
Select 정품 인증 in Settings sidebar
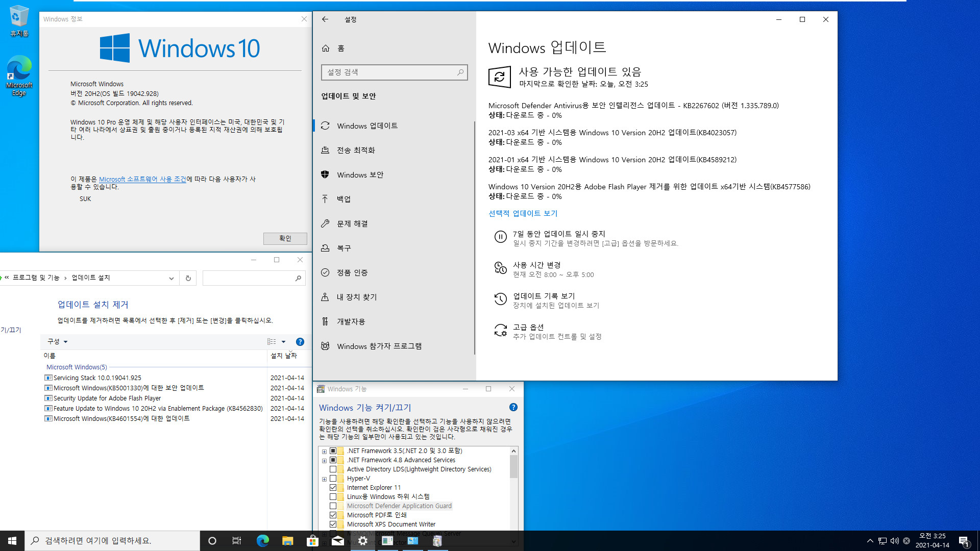[x=394, y=273]
